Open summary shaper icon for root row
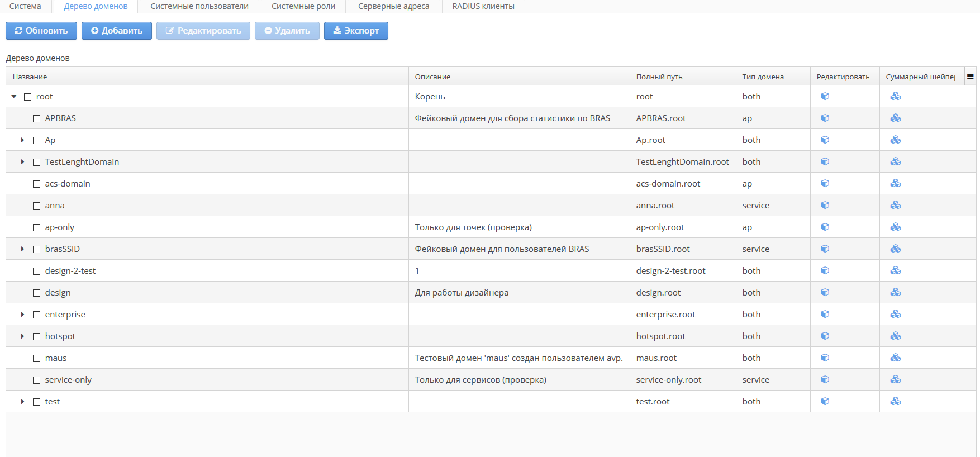 coord(895,96)
